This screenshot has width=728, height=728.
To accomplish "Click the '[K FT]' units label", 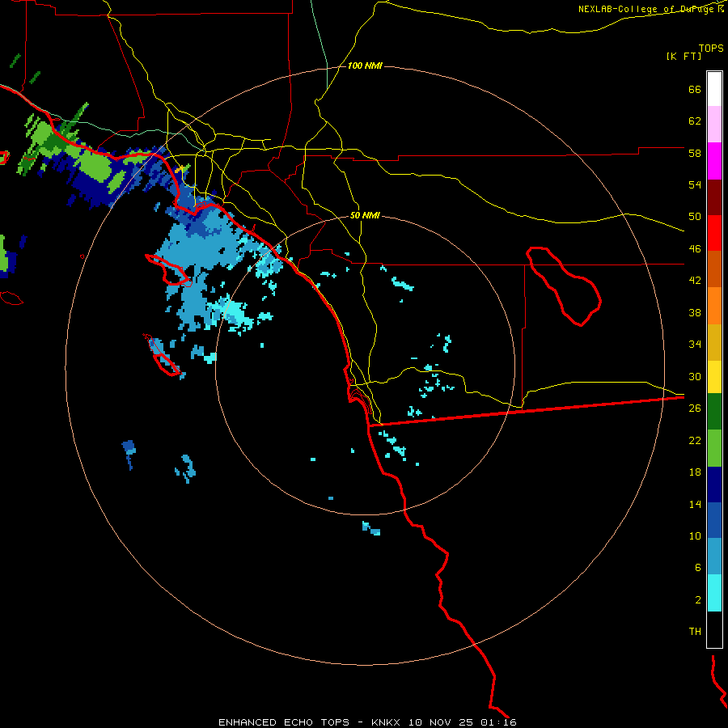I will (x=684, y=57).
